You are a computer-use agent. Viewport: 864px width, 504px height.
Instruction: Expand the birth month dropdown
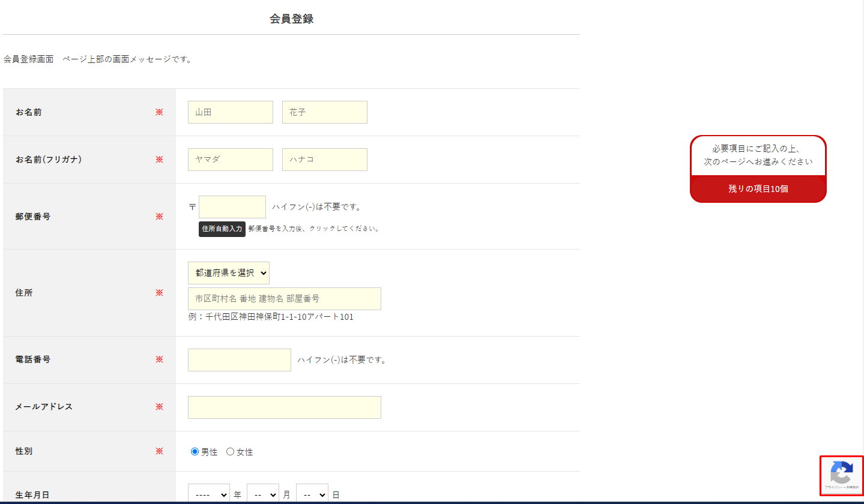click(262, 494)
